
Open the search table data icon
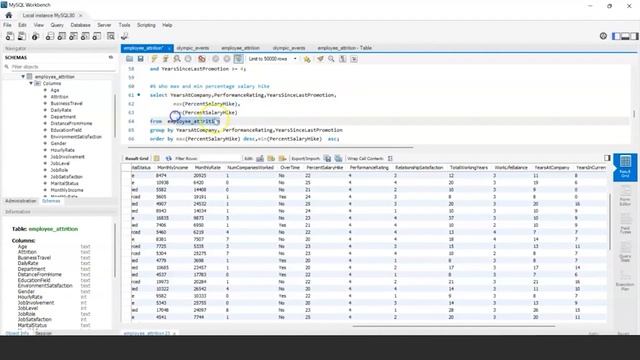point(111,36)
